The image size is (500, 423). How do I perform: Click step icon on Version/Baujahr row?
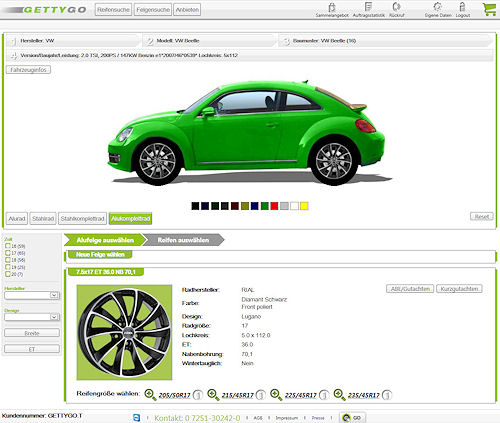(13, 56)
